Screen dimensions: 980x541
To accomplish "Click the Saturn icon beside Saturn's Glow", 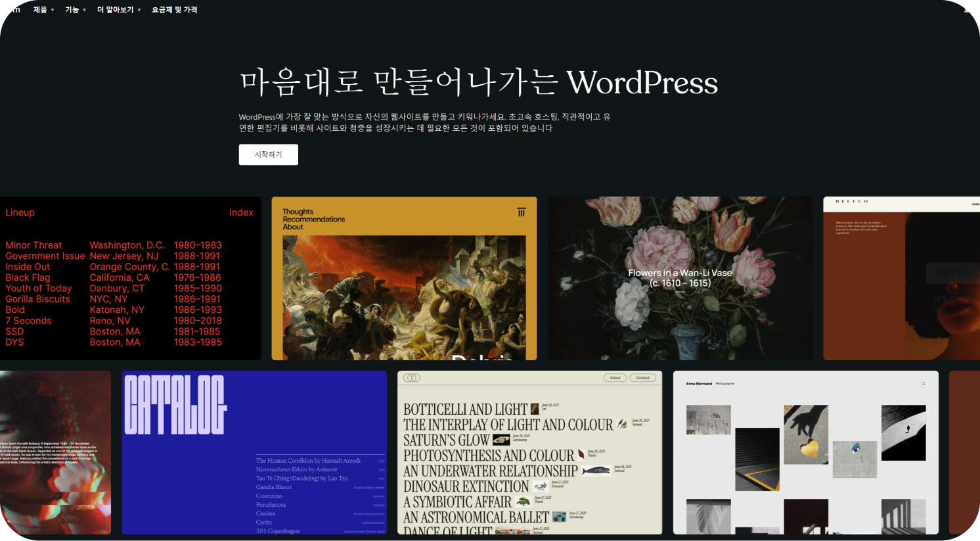I will coord(501,440).
